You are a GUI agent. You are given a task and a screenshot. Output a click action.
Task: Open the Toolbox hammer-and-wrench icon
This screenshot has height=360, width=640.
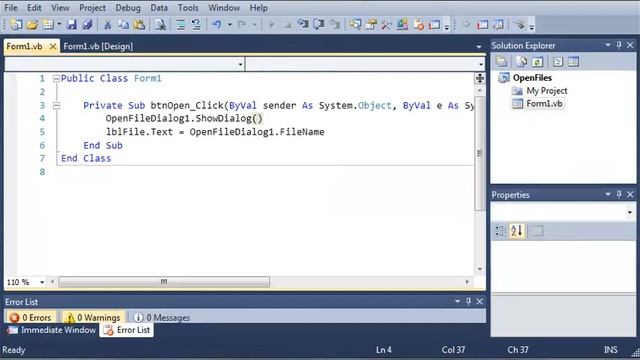coord(386,25)
